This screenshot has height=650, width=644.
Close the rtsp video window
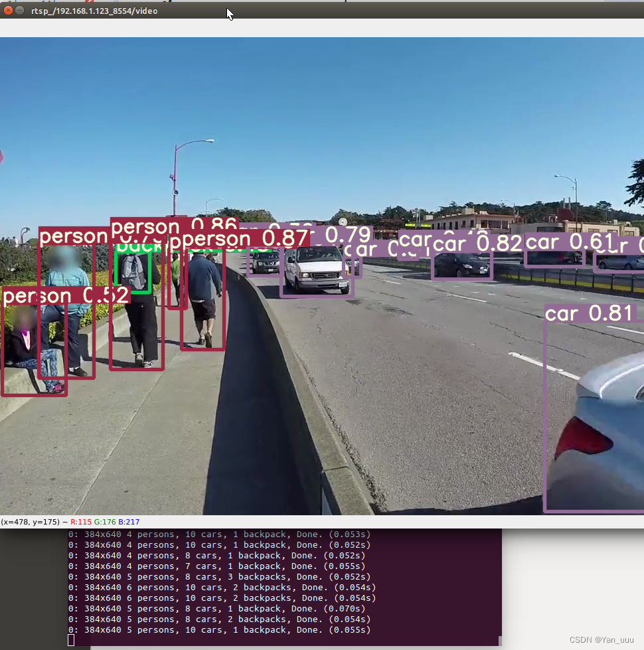pyautogui.click(x=8, y=11)
